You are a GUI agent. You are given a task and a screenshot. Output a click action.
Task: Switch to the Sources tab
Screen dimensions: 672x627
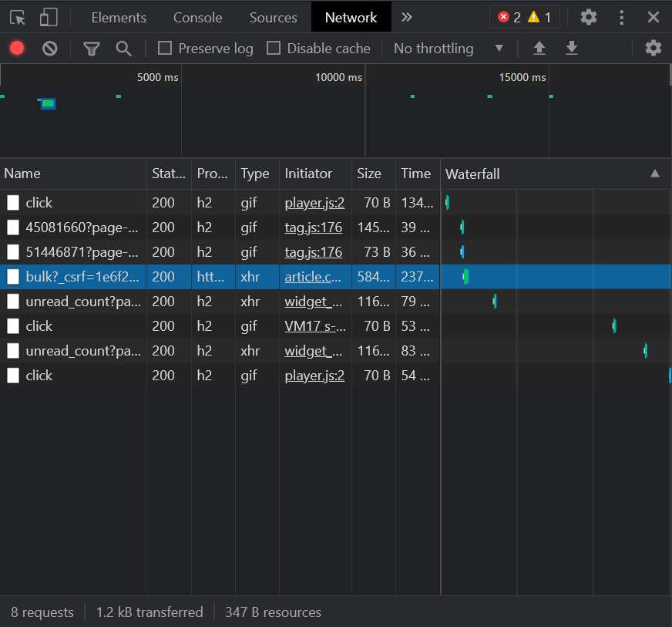pos(273,17)
